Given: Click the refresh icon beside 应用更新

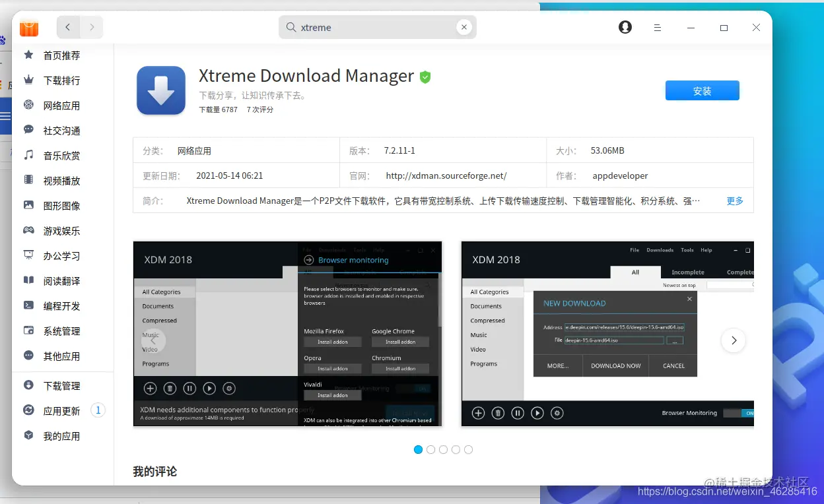Looking at the screenshot, I should [x=28, y=410].
